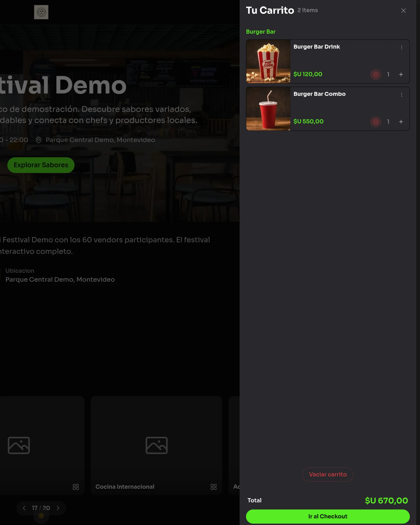Screen dimensions: 420x525
Task: Click the red cup thumbnail of Burger Bar Combo
Action: click(268, 109)
